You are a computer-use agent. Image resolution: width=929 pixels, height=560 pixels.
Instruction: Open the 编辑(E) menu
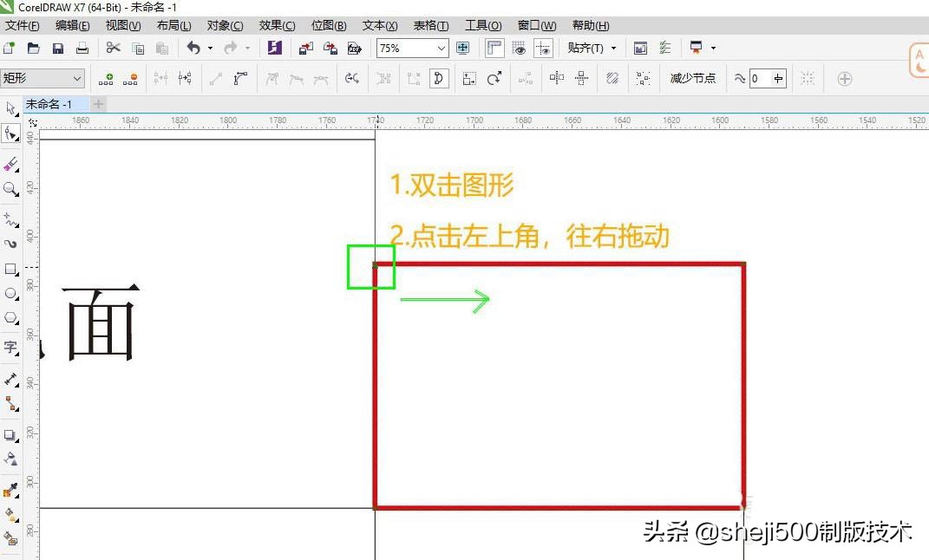[72, 25]
